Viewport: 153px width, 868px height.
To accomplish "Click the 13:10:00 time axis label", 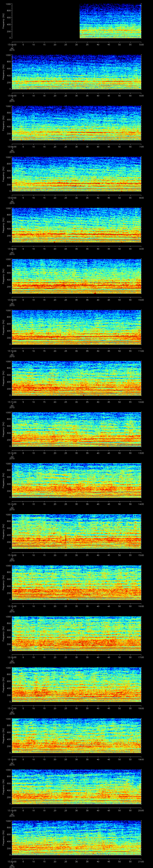I will tap(12, 351).
